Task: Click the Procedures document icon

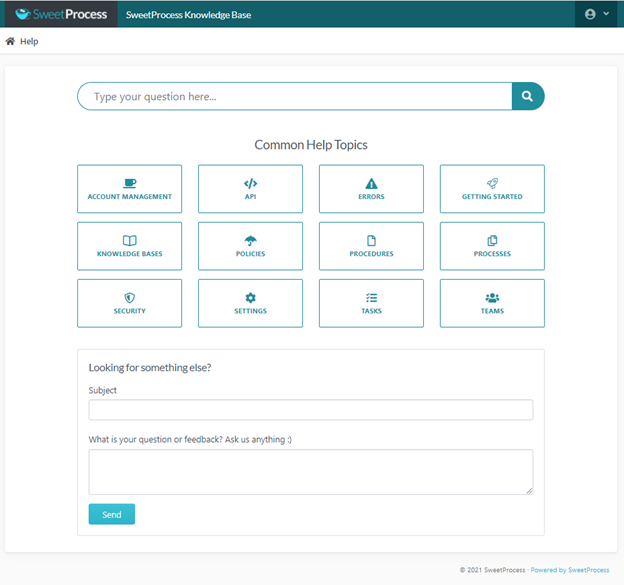Action: point(371,240)
